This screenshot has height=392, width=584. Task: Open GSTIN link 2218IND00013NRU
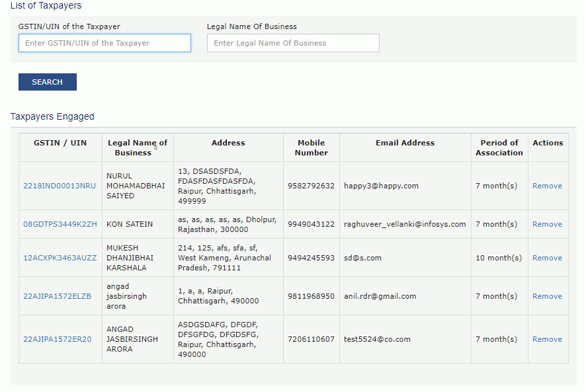point(60,186)
